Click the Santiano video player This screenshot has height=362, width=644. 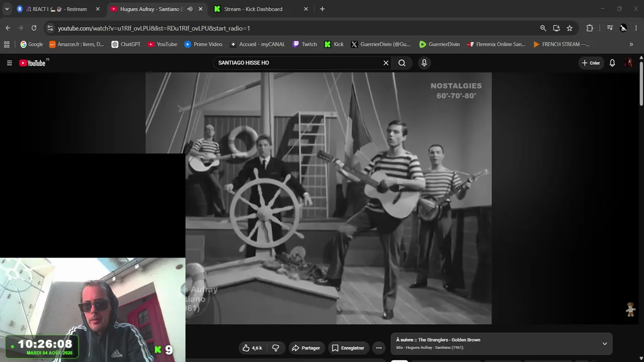pos(318,198)
